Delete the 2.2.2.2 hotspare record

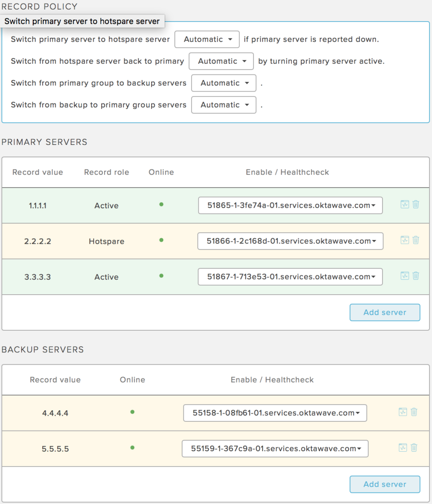tap(416, 240)
